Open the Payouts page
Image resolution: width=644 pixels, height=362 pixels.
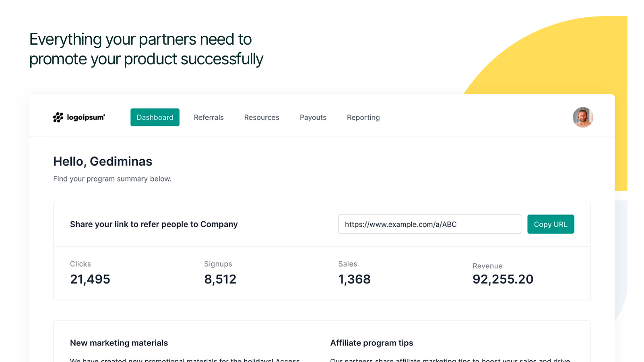point(313,117)
